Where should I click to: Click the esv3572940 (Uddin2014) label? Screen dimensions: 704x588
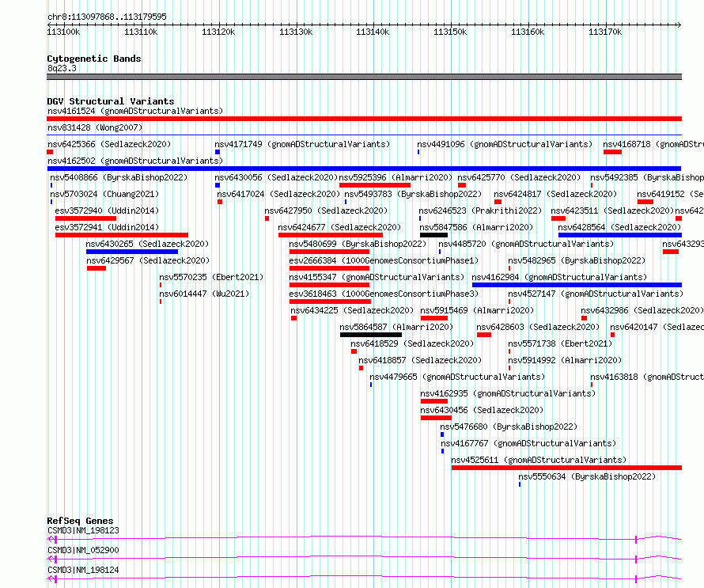[107, 211]
